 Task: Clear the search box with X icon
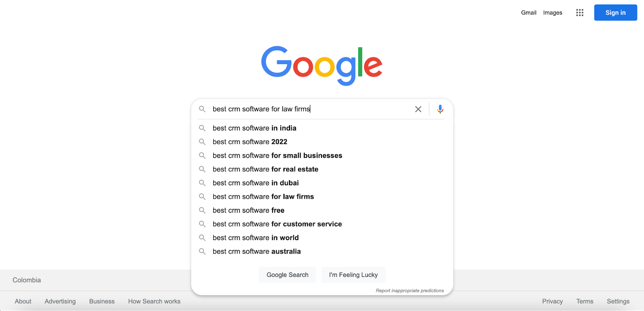[418, 109]
